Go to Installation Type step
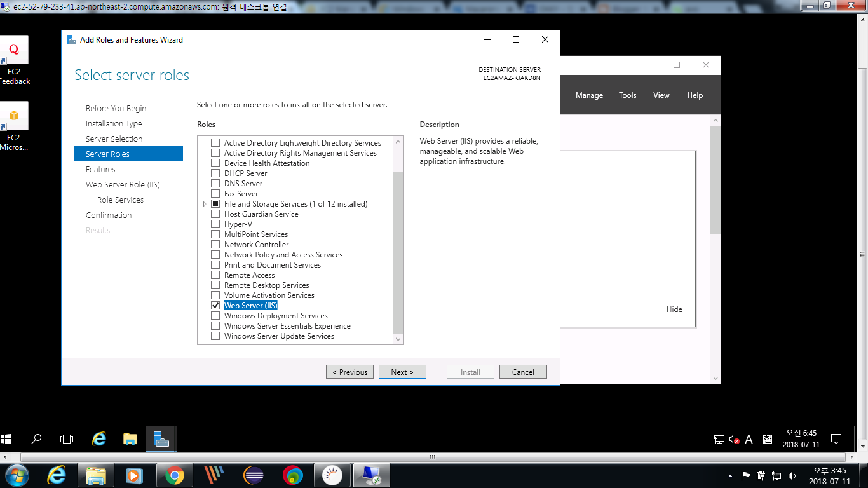The width and height of the screenshot is (868, 488). tap(114, 124)
